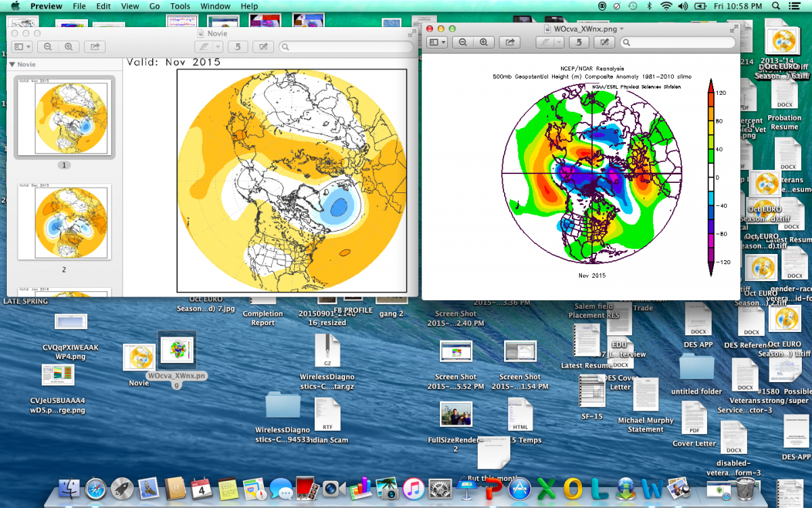Open Finder from the Dock
The width and height of the screenshot is (812, 508).
70,489
